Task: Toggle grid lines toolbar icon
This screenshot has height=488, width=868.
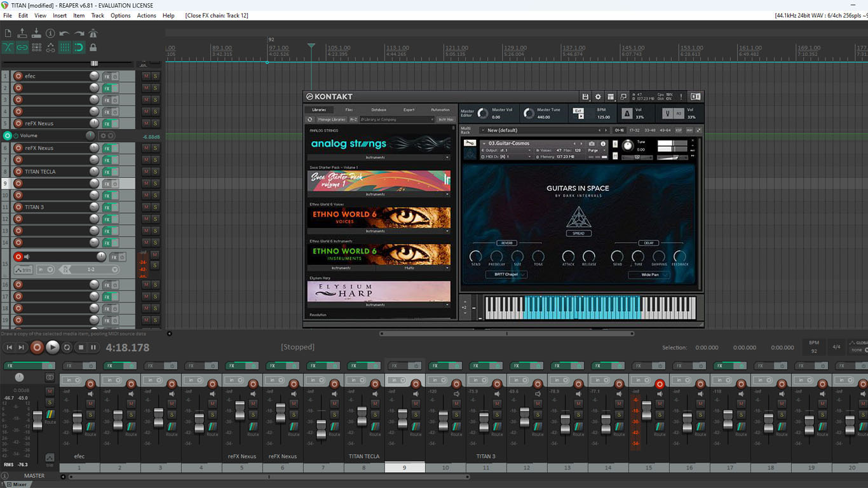Action: click(x=64, y=47)
